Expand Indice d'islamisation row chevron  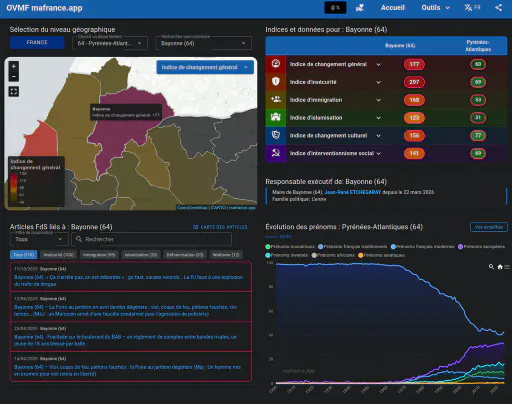point(378,118)
